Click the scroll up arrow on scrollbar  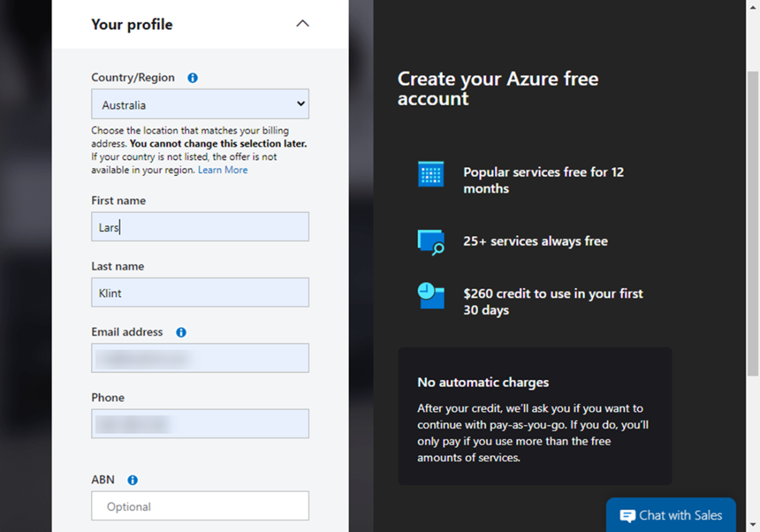click(x=753, y=6)
